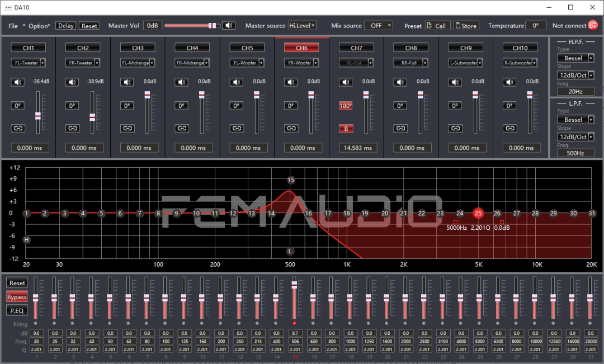The image size is (604, 364).
Task: Click the link icon under CH3
Action: point(128,128)
